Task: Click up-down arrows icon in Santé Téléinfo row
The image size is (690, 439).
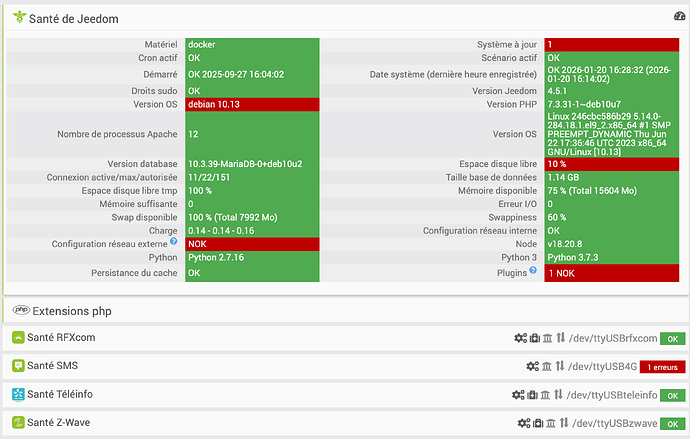Action: click(x=558, y=394)
